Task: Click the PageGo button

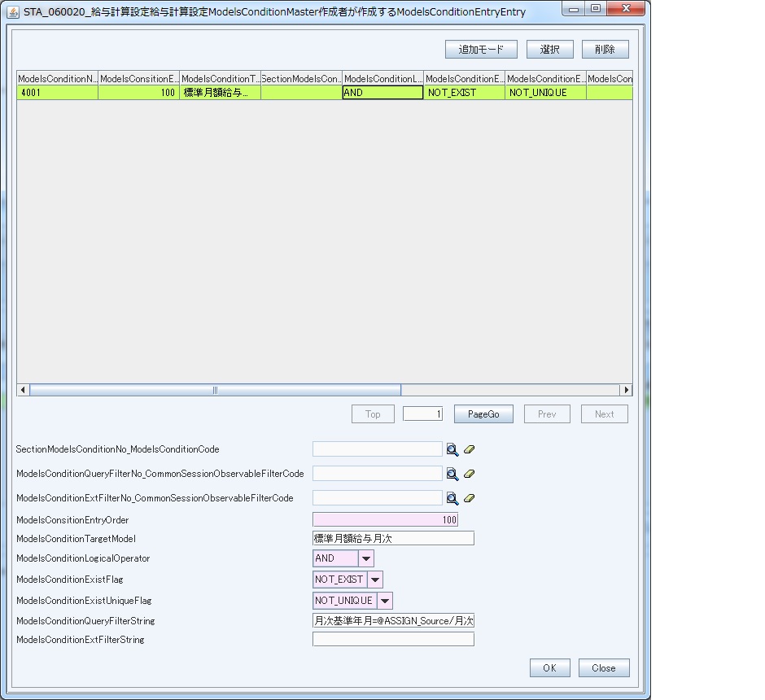Action: tap(483, 414)
